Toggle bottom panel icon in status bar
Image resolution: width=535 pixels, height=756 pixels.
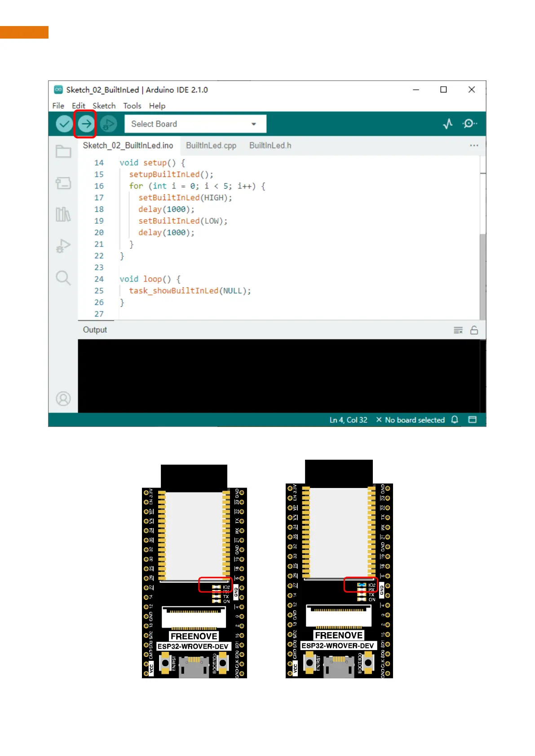[472, 420]
